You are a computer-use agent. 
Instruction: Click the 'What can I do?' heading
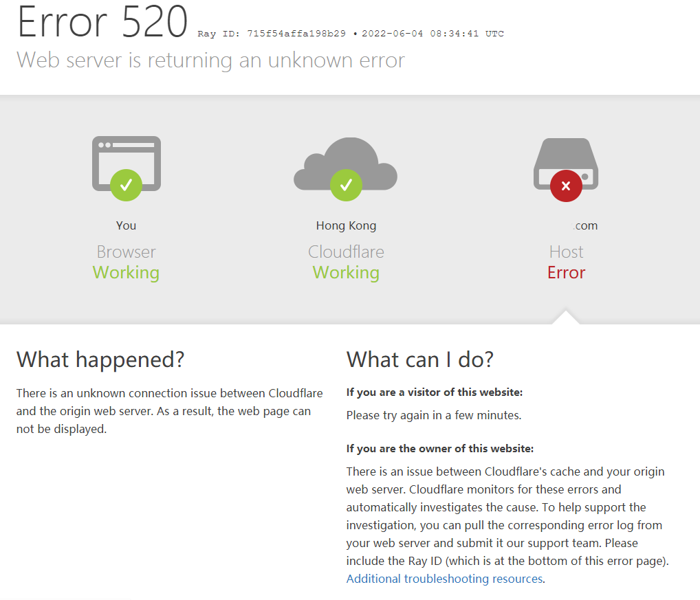coord(420,359)
